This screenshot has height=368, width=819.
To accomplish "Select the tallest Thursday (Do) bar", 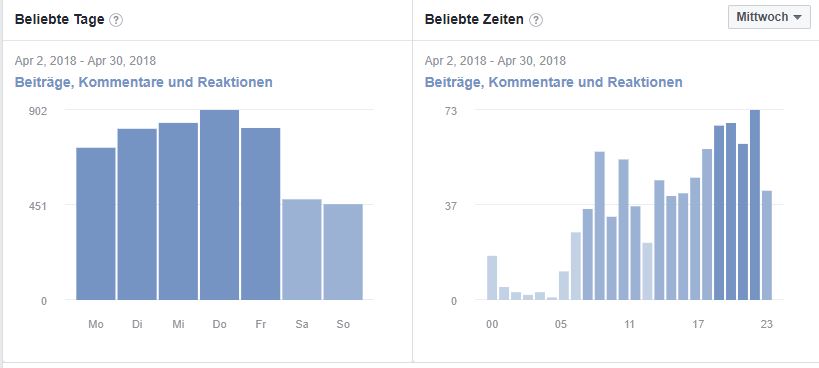I will (219, 205).
